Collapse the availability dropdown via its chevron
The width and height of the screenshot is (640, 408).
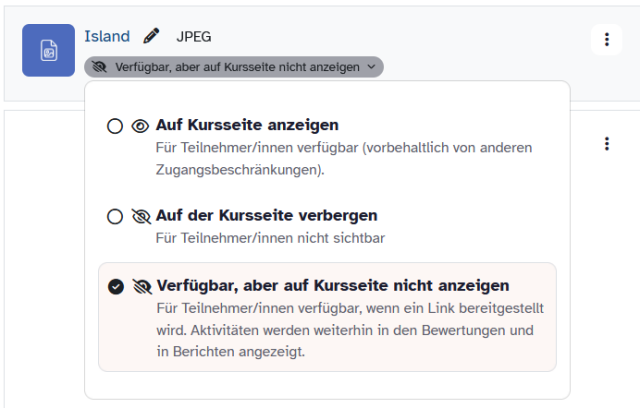[372, 67]
